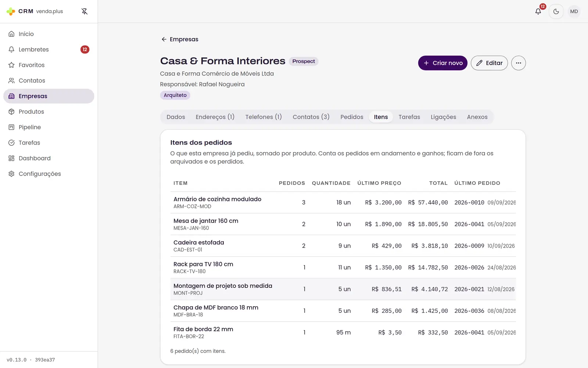Click the TOTAL column header
The image size is (588, 368).
coord(438,183)
